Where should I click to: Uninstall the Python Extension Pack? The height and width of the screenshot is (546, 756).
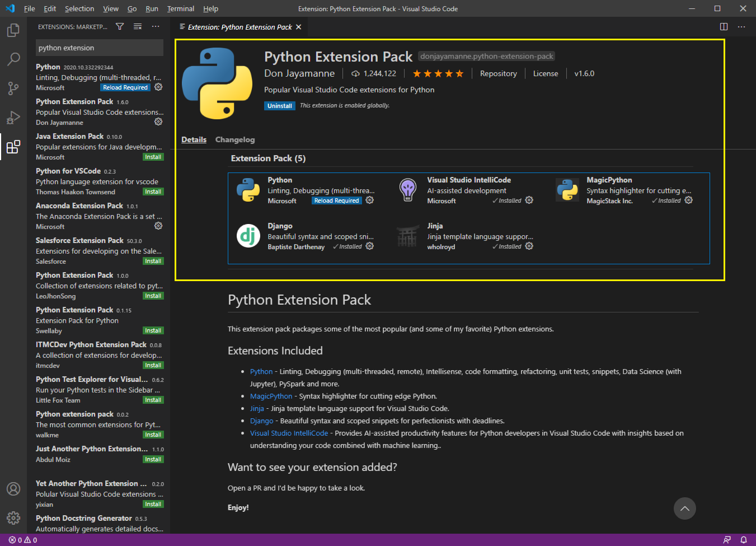point(280,106)
